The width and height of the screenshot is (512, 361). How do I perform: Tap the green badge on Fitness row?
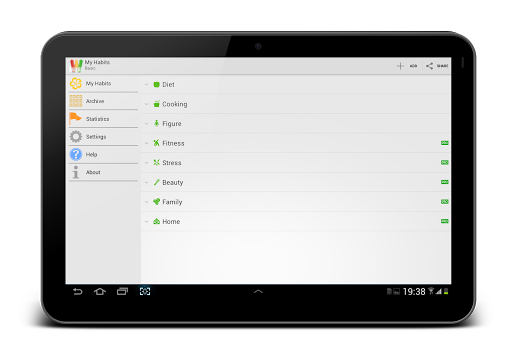[x=445, y=143]
